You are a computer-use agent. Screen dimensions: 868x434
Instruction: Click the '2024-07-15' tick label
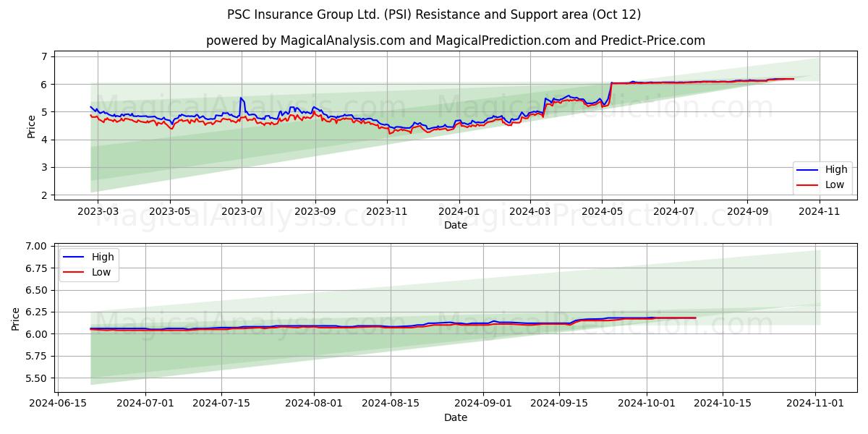click(221, 403)
